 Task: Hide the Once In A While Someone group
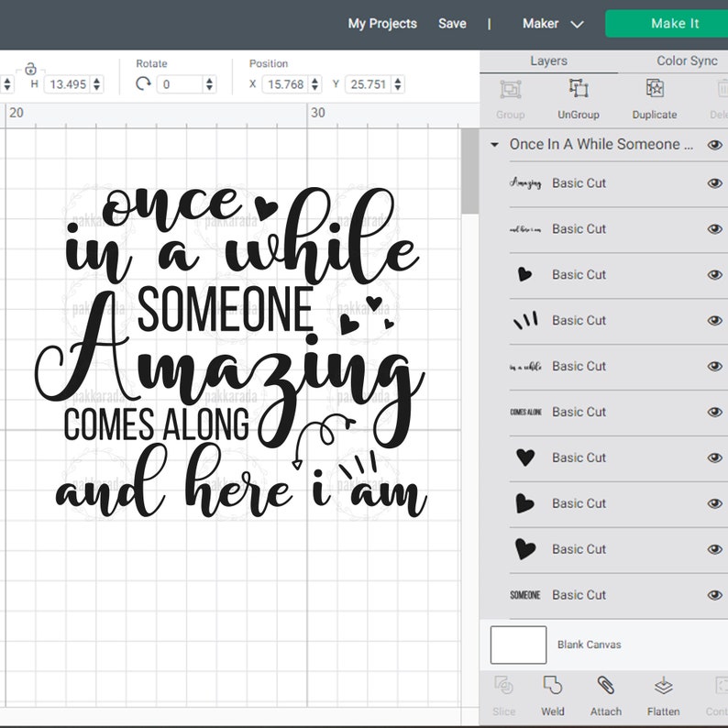coord(714,145)
